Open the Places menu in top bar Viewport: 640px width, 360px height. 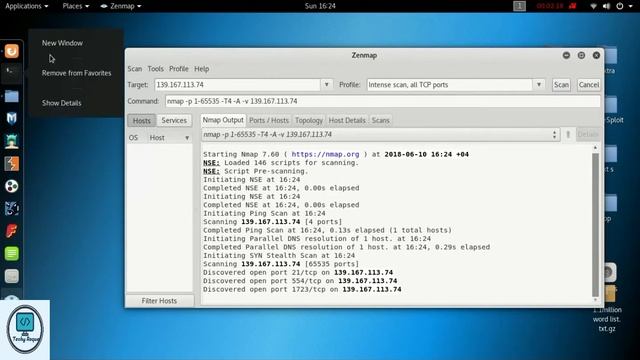pos(76,6)
